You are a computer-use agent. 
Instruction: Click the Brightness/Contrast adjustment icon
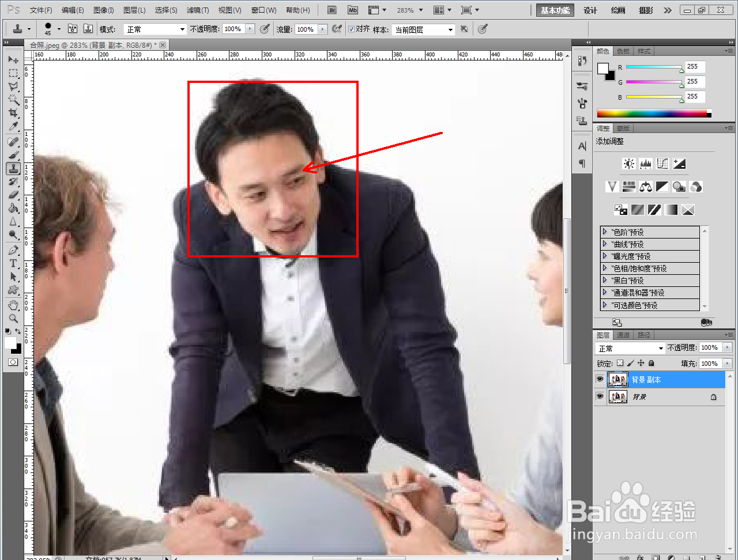pyautogui.click(x=629, y=164)
